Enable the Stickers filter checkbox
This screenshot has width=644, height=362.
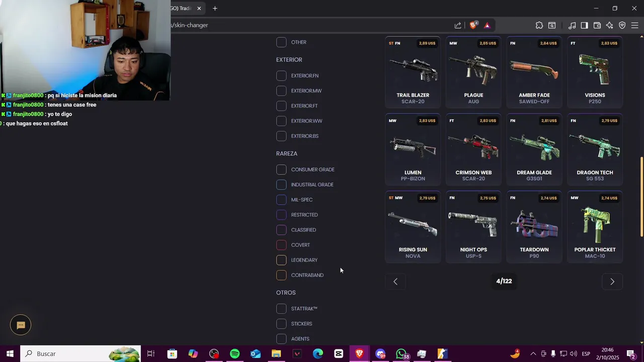point(282,324)
